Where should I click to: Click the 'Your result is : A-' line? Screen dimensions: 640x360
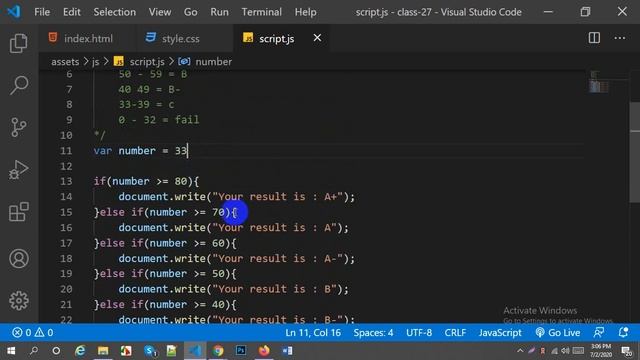(237, 258)
